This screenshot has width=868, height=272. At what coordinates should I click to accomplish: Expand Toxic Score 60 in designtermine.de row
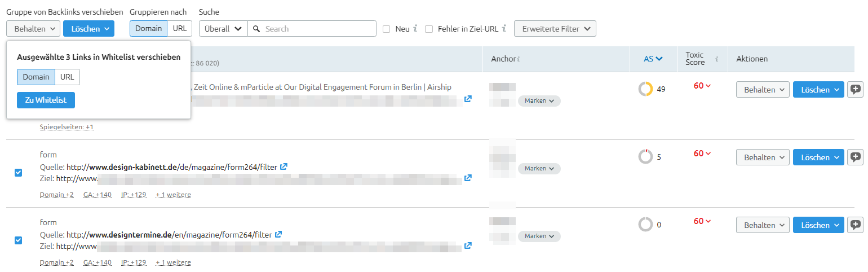(702, 221)
